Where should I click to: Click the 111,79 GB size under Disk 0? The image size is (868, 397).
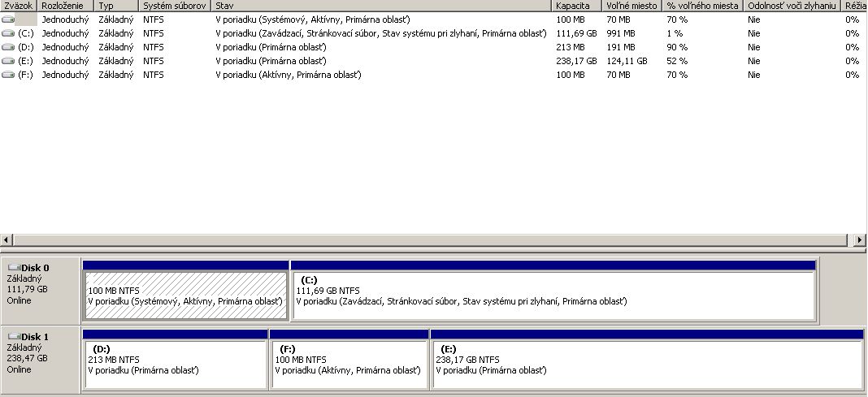tap(27, 289)
